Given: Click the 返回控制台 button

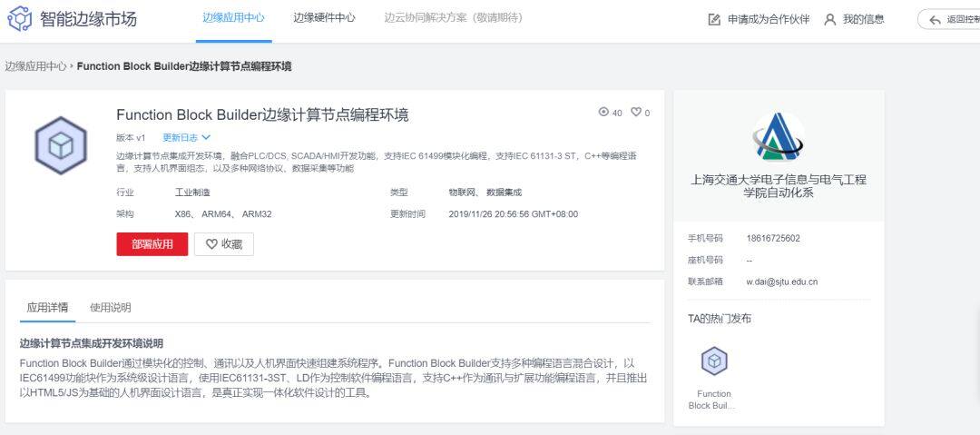Looking at the screenshot, I should (949, 19).
